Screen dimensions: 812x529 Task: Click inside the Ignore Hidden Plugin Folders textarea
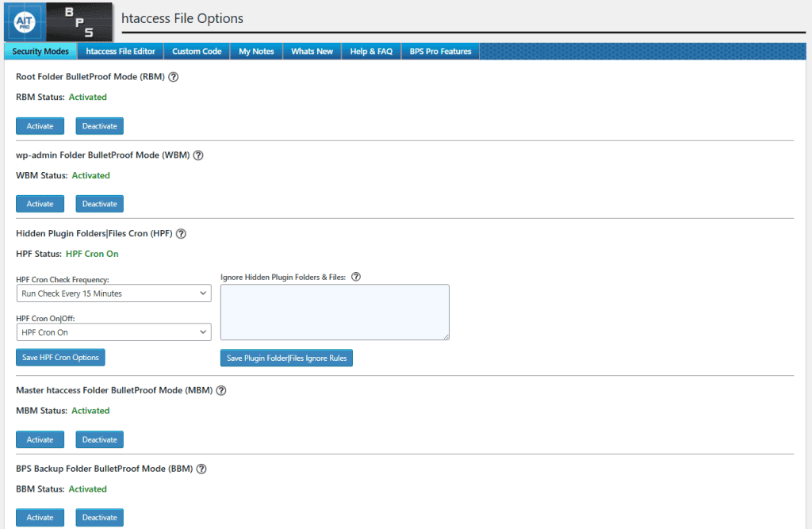click(x=335, y=312)
